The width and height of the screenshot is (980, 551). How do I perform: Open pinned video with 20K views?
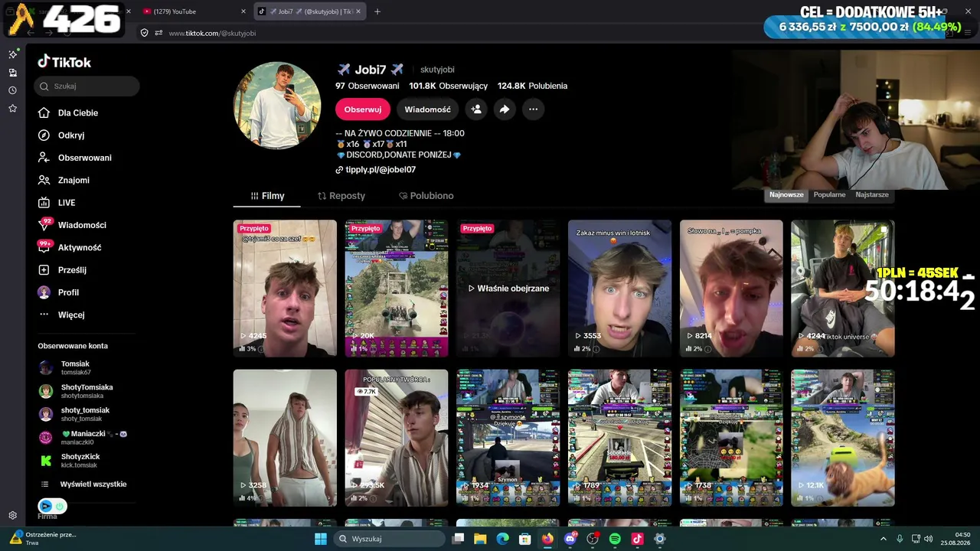click(x=397, y=289)
